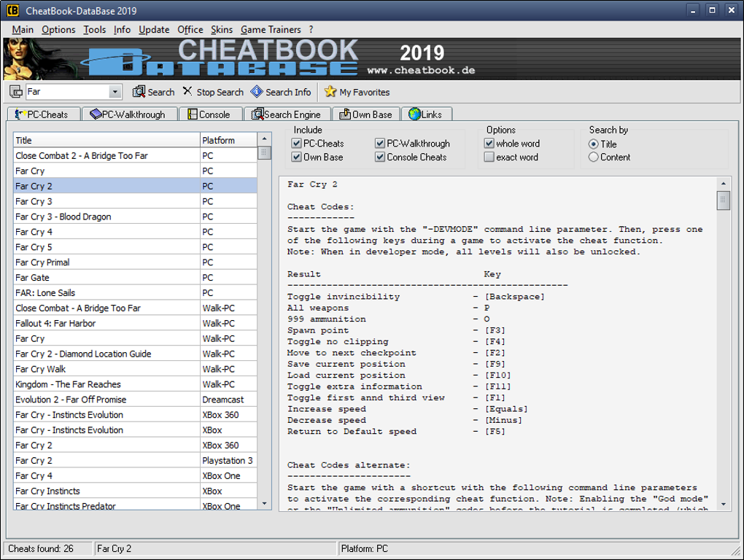Image resolution: width=744 pixels, height=560 pixels.
Task: Select Fallout 4: Far Harbor walkthrough
Action: tap(135, 324)
